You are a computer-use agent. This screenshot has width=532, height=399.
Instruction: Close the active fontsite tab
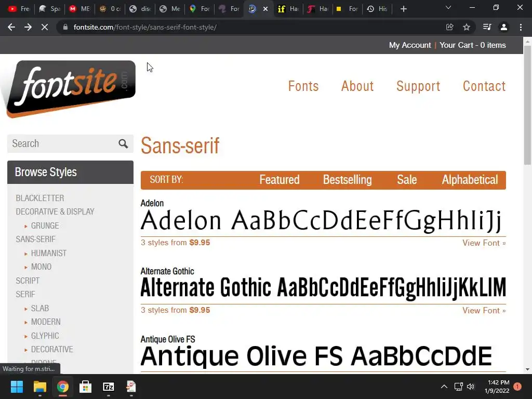(265, 9)
